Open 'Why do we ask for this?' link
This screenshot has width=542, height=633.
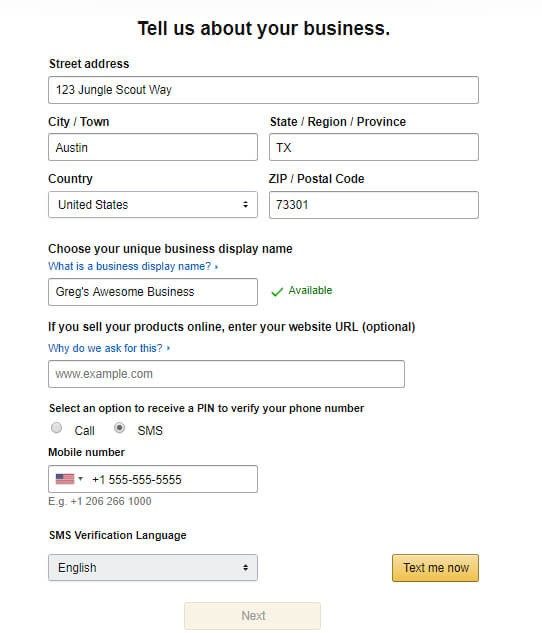(105, 348)
